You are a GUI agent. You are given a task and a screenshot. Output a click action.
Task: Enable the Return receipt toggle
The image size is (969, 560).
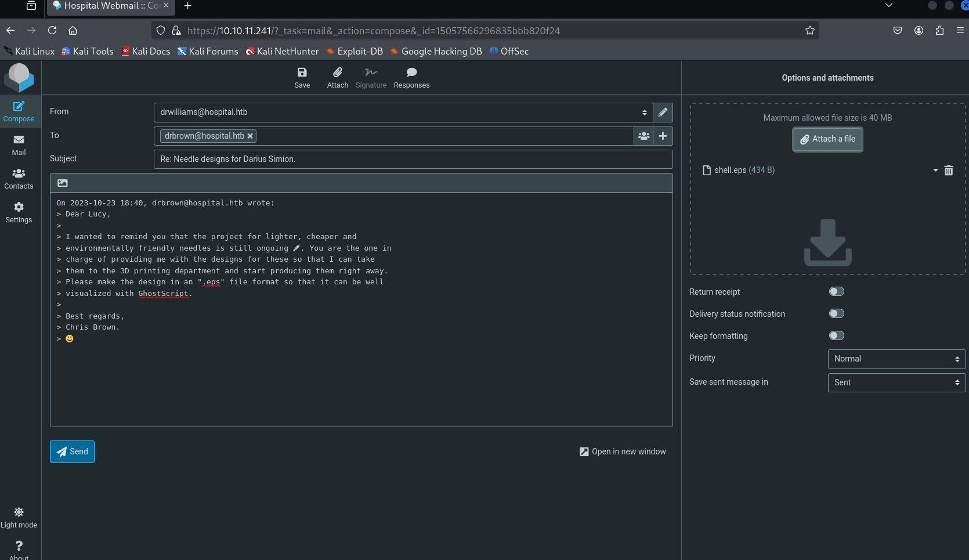[836, 292]
